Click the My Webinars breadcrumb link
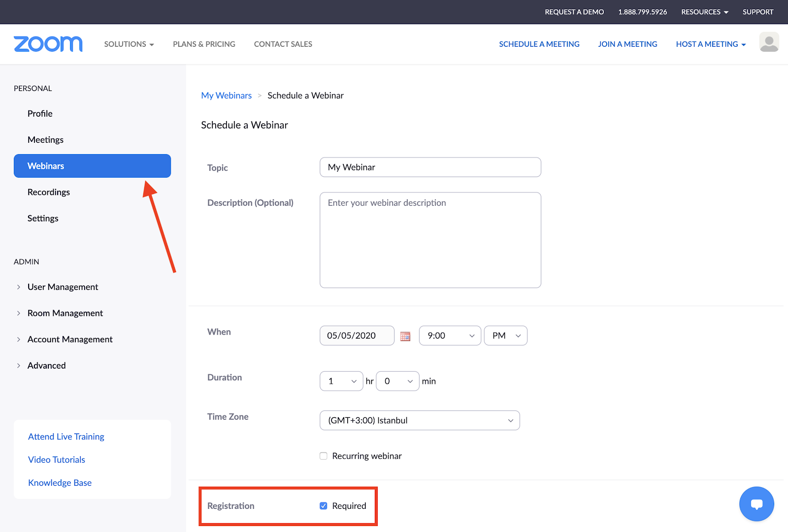This screenshot has width=788, height=532. point(226,95)
